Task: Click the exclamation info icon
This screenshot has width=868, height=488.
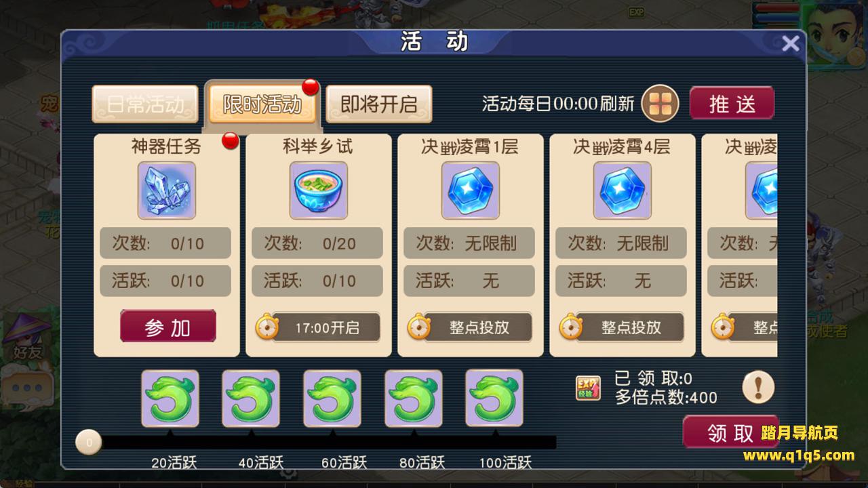Action: point(758,388)
